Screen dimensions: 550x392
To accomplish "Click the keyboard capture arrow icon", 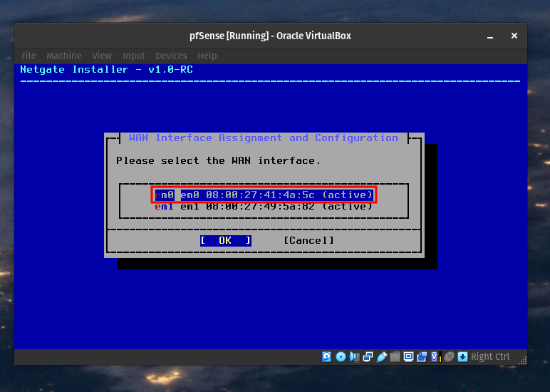I will pyautogui.click(x=462, y=357).
